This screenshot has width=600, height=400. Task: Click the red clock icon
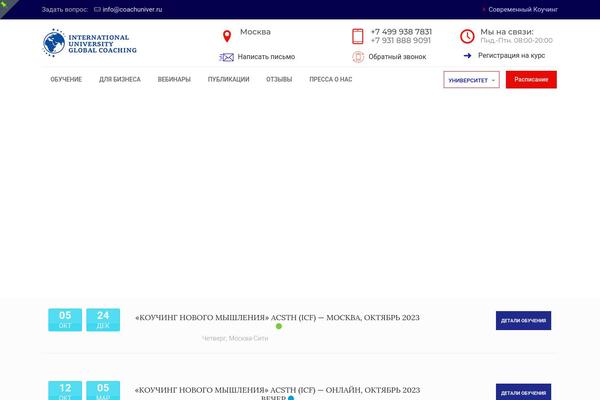point(467,36)
